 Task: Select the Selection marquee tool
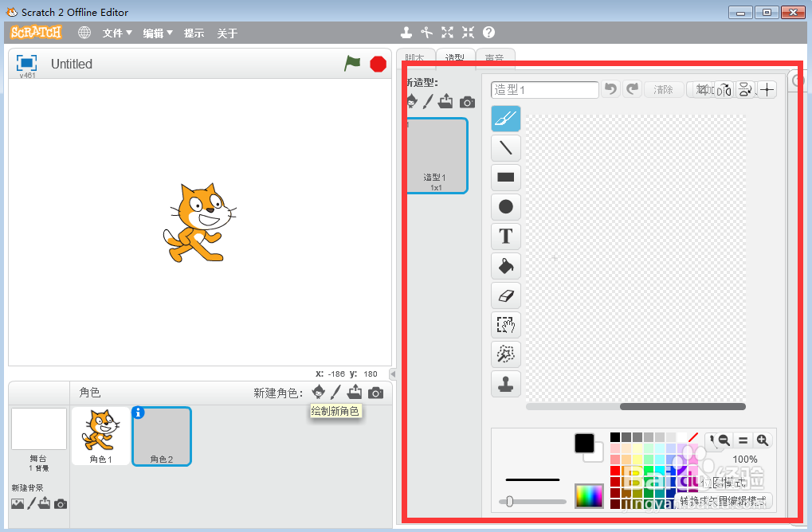pyautogui.click(x=505, y=325)
